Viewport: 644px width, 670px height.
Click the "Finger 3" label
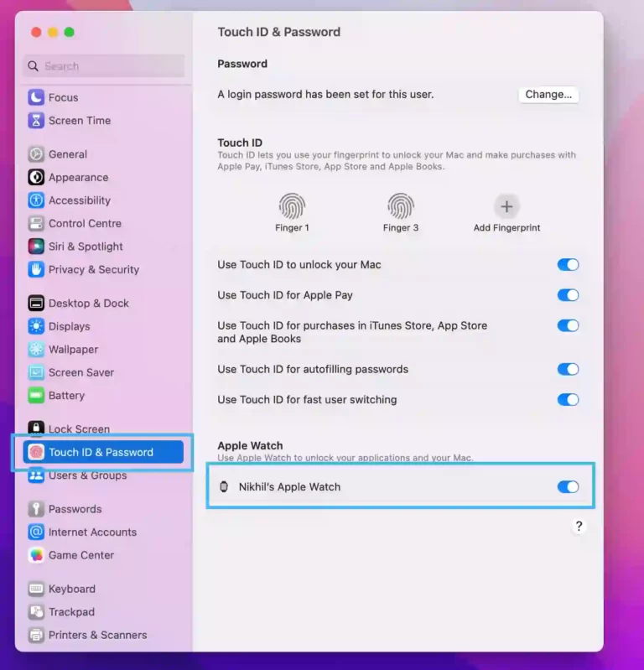(x=401, y=228)
